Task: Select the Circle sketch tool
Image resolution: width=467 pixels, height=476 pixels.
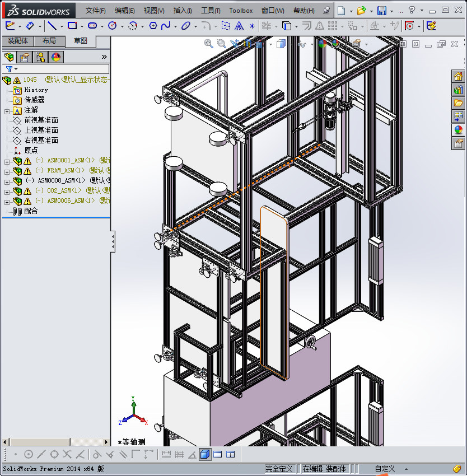Action: [113, 26]
